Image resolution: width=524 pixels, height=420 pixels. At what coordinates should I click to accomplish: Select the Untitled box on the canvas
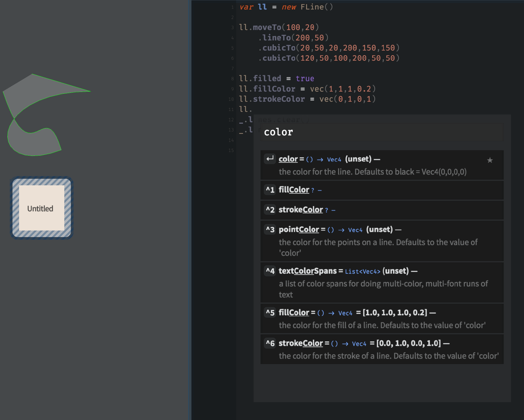pos(41,208)
